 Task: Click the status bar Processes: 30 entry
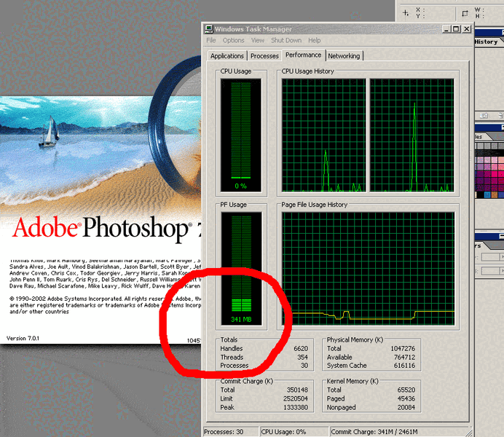[x=231, y=432]
